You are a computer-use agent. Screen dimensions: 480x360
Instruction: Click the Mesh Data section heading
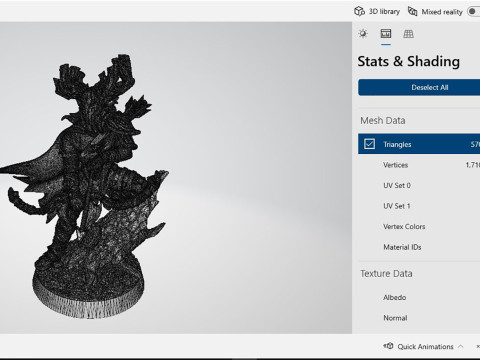[x=383, y=120]
